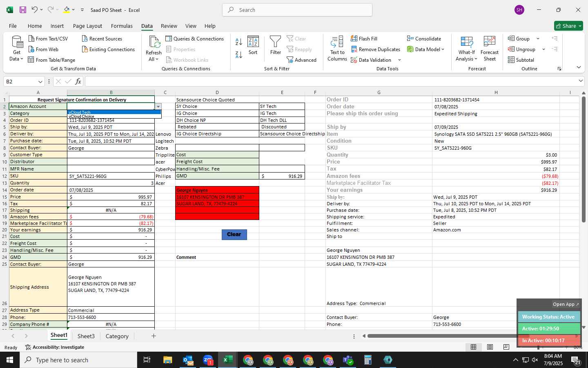This screenshot has width=588, height=368.
Task: Select cell with SY_SAT5221-960G in column B
Action: click(111, 176)
